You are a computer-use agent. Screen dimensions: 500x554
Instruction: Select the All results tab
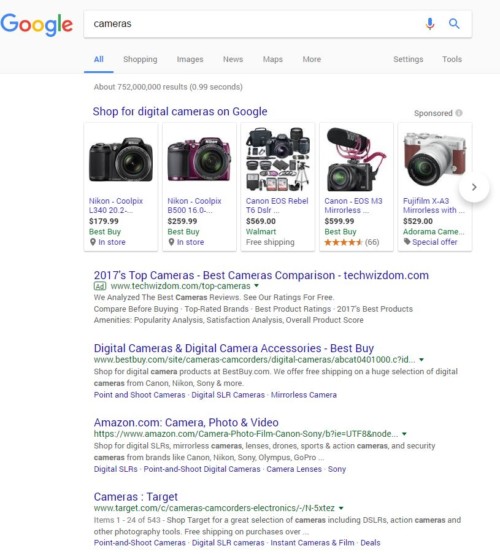point(99,59)
